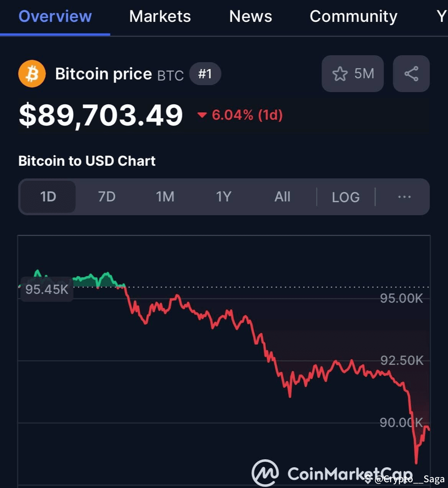
Task: Toggle LOG scale on the chart
Action: click(x=346, y=197)
